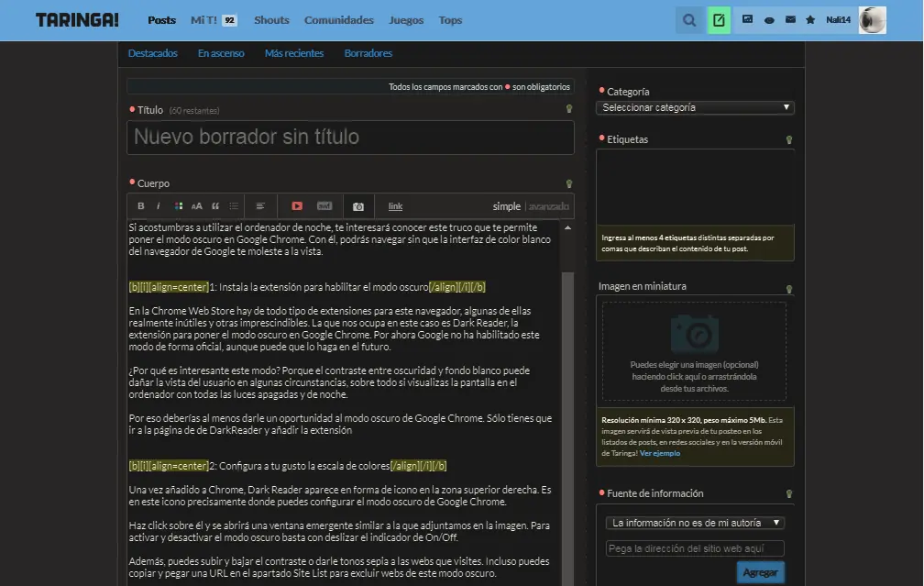Show the hint bulb for Imagen en miniatura
Screen dimensions: 924x586
pos(789,290)
